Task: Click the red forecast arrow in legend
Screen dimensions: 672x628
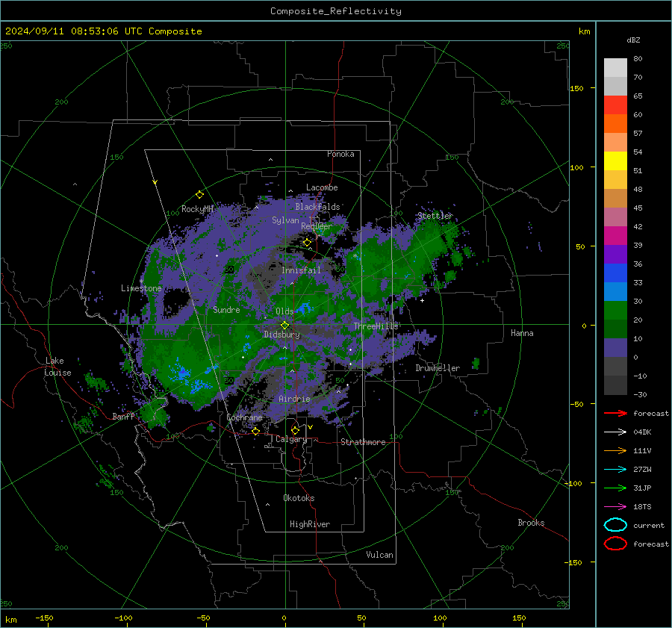Action: pyautogui.click(x=615, y=413)
